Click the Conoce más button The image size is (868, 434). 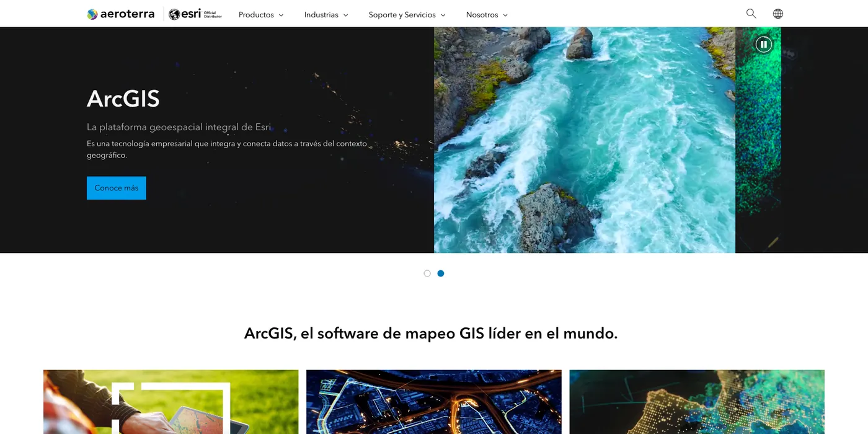point(117,188)
